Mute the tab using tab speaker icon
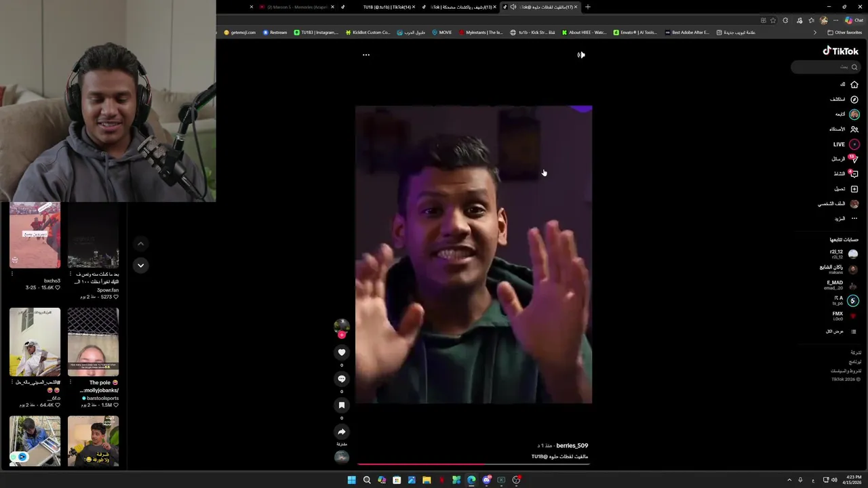 click(513, 7)
